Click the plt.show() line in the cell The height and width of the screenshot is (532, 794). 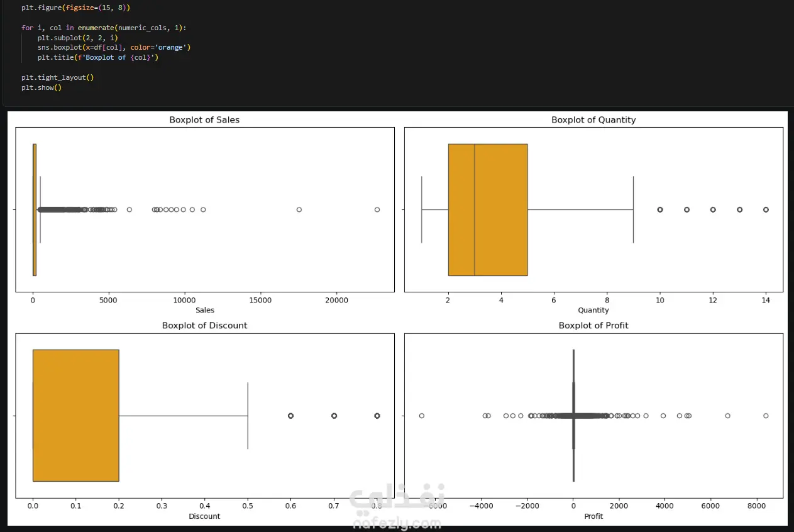click(x=41, y=87)
